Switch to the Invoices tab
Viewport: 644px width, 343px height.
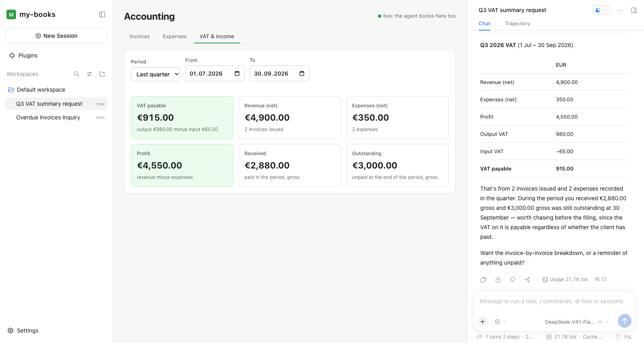point(140,36)
